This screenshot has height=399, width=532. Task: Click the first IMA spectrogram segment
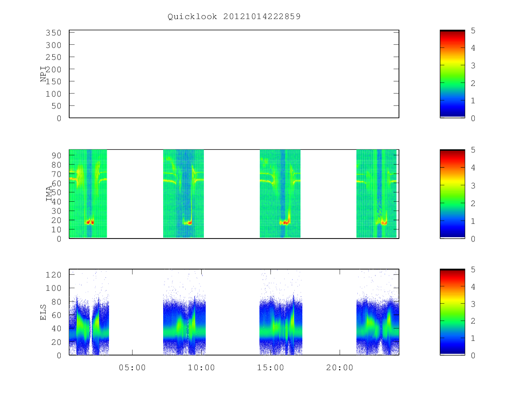click(x=88, y=194)
